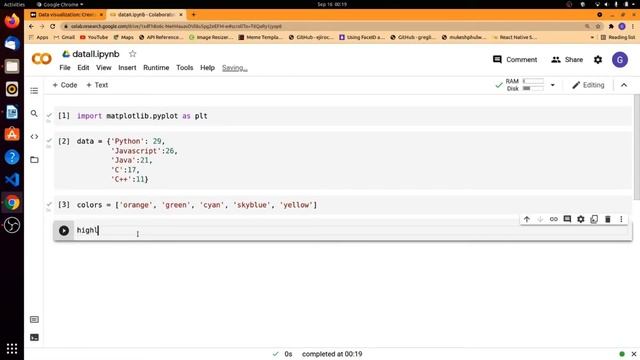Screen dimensions: 640x360
Task: Expand bookmarks overflow arrow
Action: point(592,37)
